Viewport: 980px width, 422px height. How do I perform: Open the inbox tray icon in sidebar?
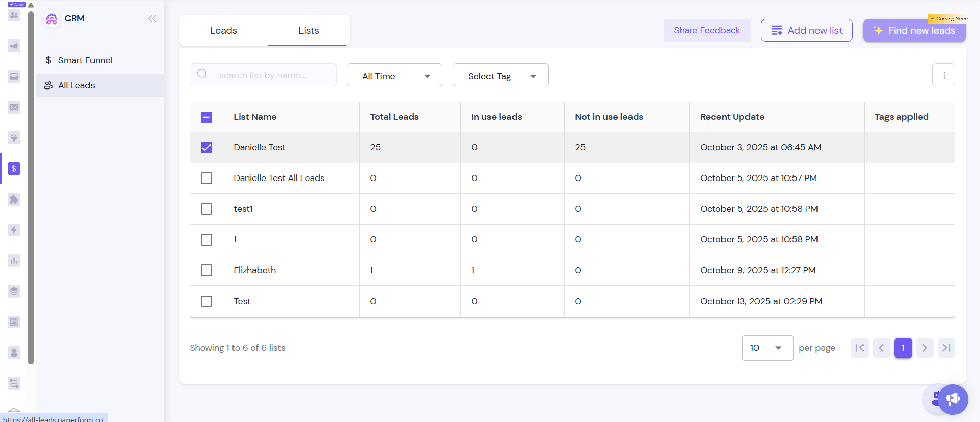[14, 77]
